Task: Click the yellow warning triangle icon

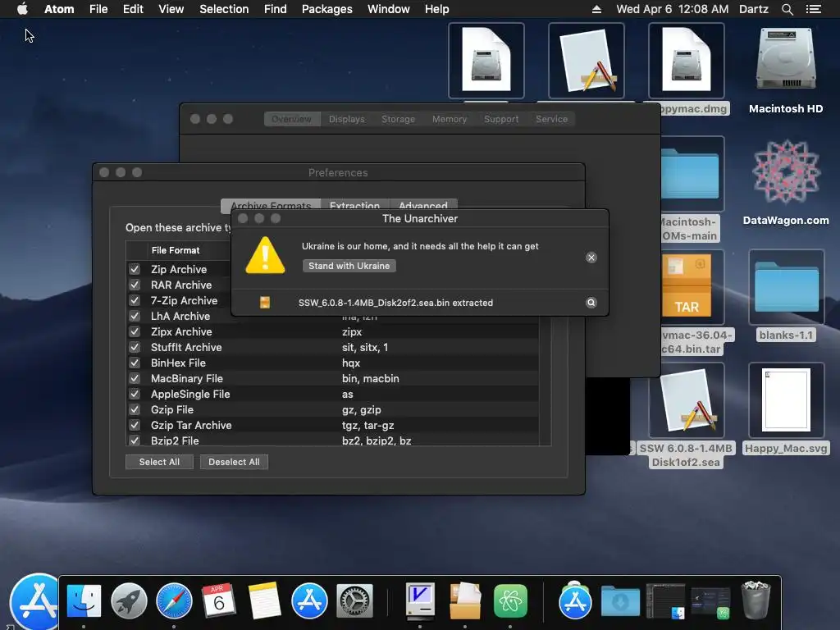Action: click(265, 256)
